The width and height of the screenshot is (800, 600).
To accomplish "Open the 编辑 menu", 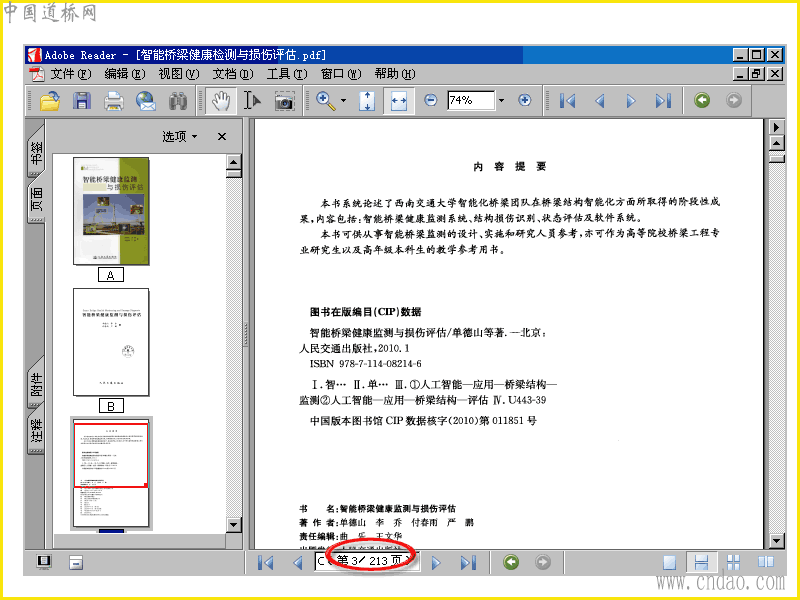I will (124, 74).
